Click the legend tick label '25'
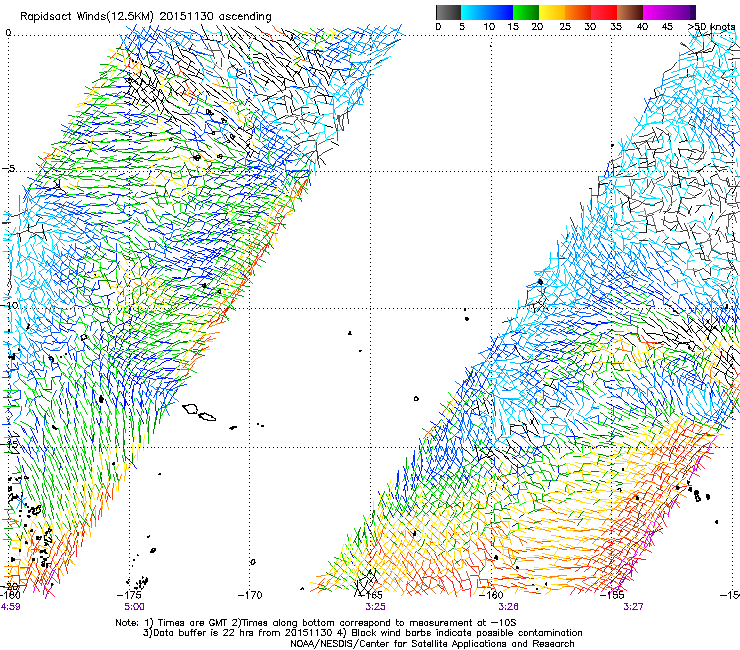 click(x=565, y=27)
